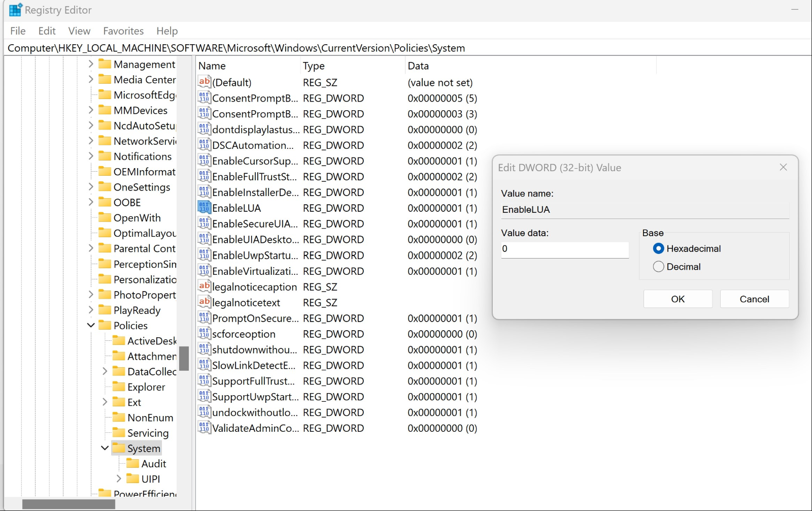The height and width of the screenshot is (511, 812).
Task: Click the Explorer folder icon
Action: [x=118, y=387]
